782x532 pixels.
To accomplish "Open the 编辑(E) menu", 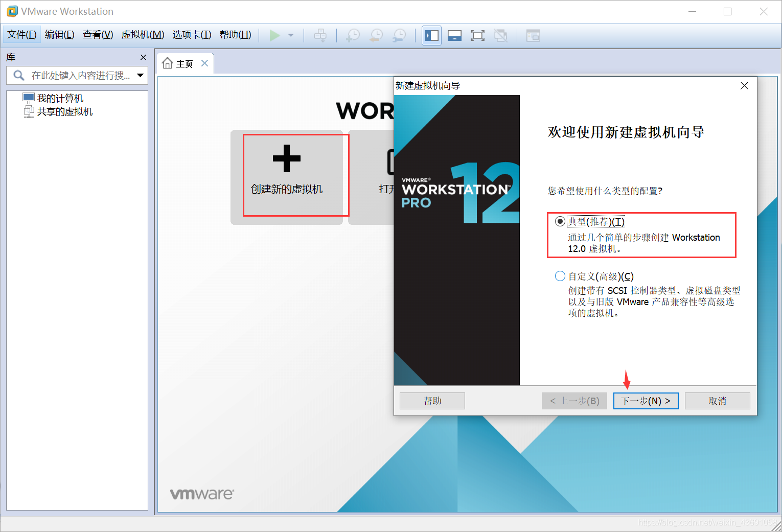I will click(x=59, y=35).
